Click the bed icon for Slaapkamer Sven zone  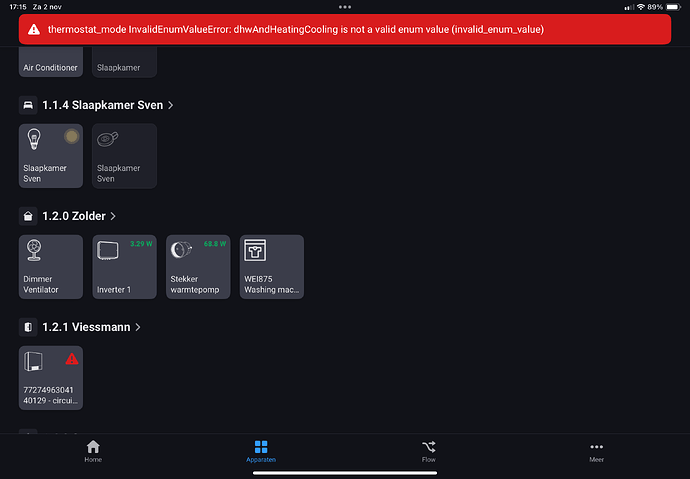pos(28,105)
